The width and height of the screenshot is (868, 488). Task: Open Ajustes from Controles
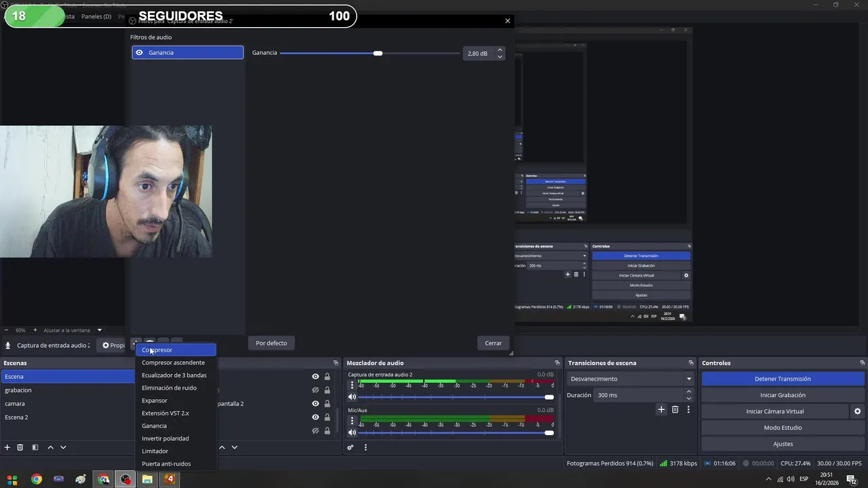tap(783, 444)
